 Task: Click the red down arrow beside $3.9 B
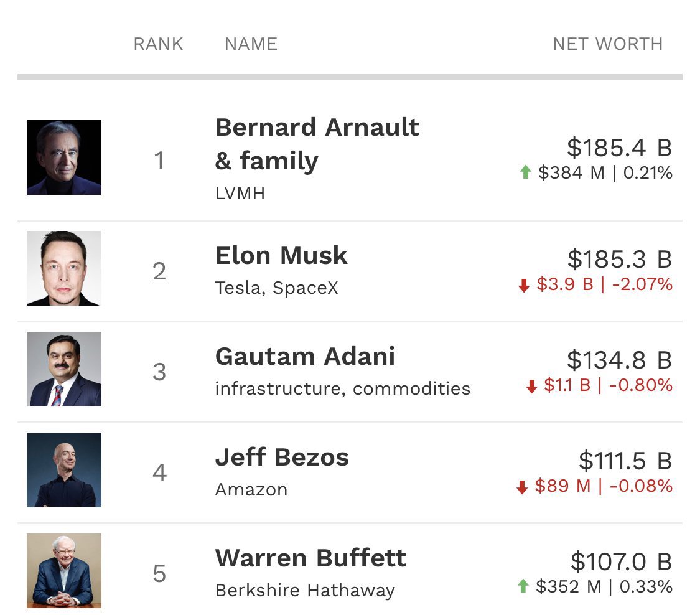tap(524, 285)
